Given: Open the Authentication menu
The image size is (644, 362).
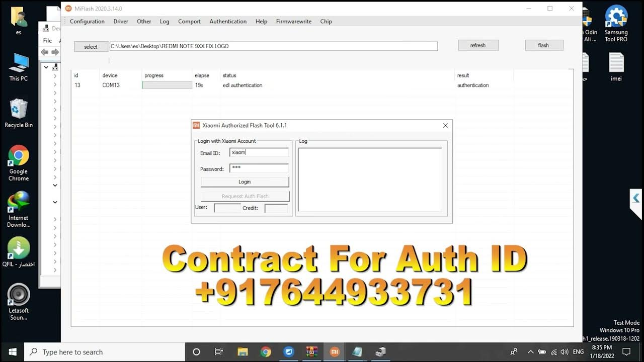Looking at the screenshot, I should point(228,22).
